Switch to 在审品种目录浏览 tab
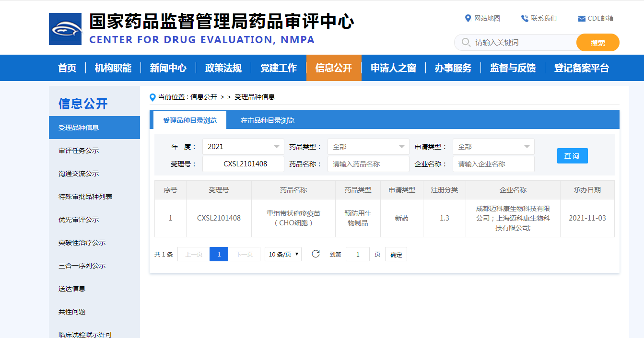 268,120
